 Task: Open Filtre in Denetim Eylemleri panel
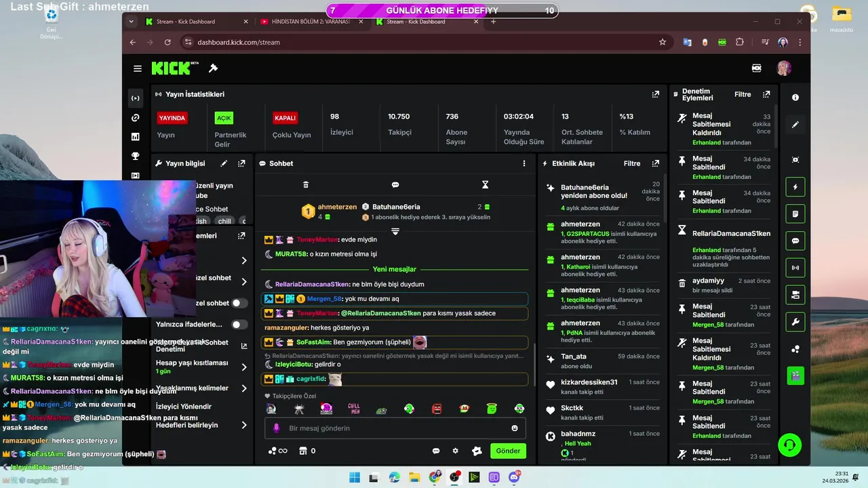click(743, 94)
